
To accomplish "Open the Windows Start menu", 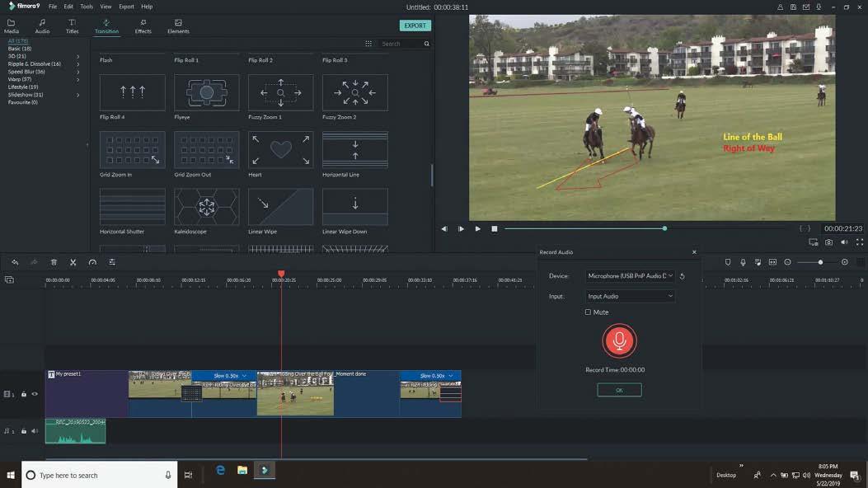I will click(11, 475).
